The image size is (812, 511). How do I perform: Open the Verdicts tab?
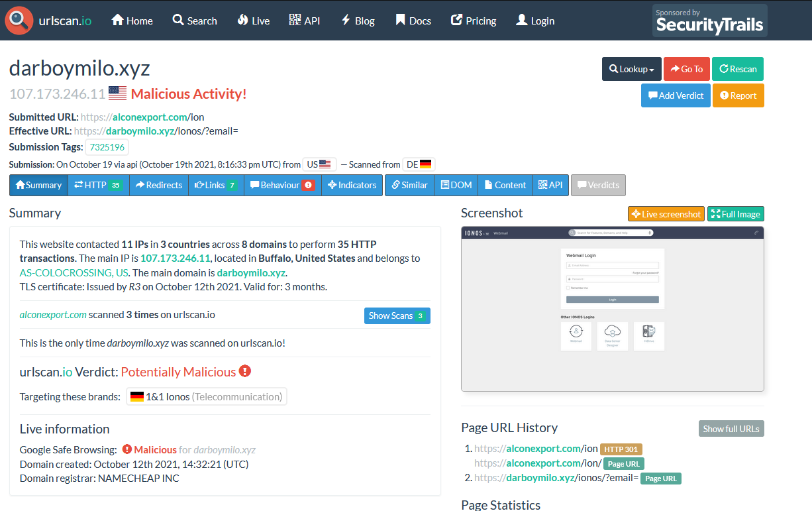tap(598, 185)
